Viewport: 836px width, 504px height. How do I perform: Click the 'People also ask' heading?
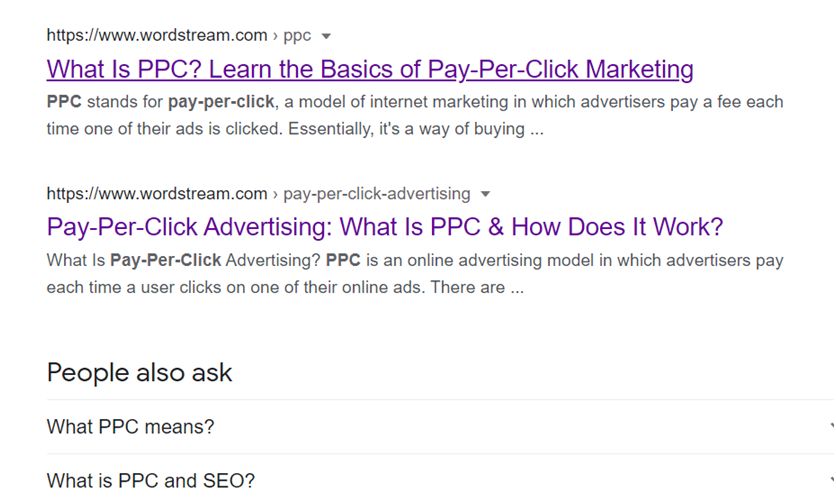click(139, 373)
